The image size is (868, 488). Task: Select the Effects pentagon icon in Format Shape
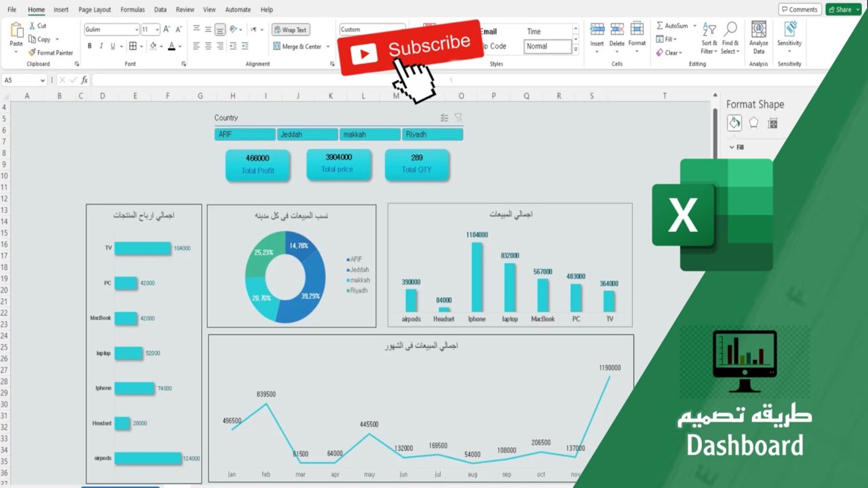point(753,123)
